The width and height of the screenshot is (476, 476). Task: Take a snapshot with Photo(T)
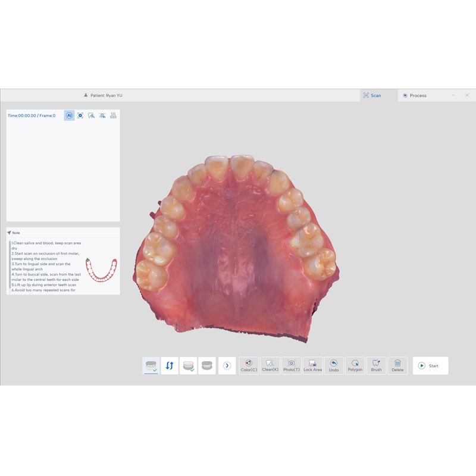coord(292,365)
